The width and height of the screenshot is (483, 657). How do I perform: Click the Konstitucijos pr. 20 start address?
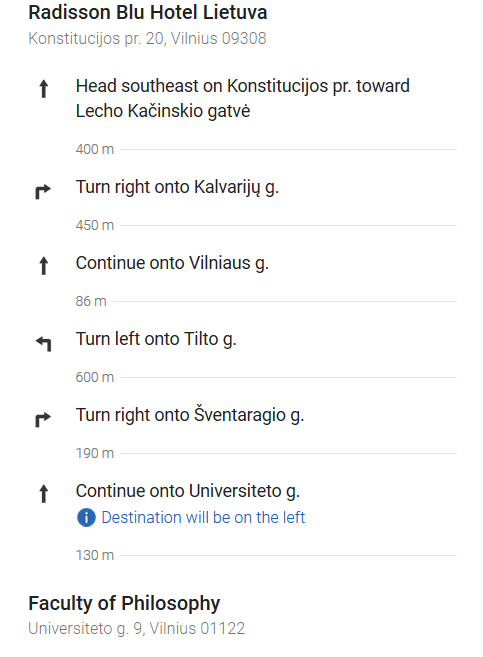click(147, 39)
